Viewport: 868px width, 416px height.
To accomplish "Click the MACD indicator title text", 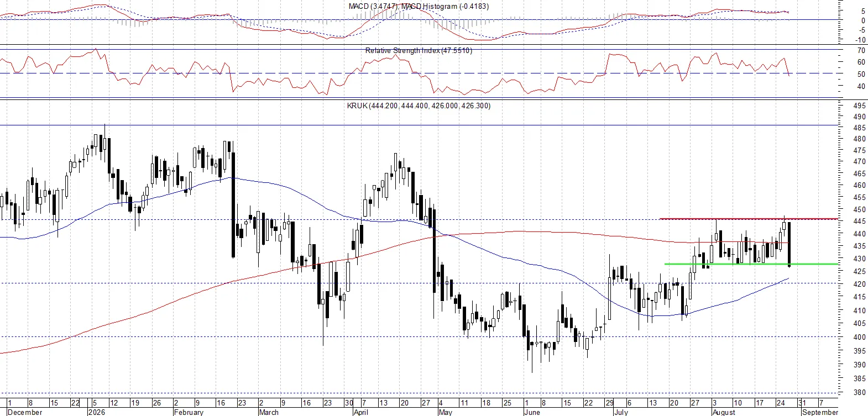I will [419, 7].
